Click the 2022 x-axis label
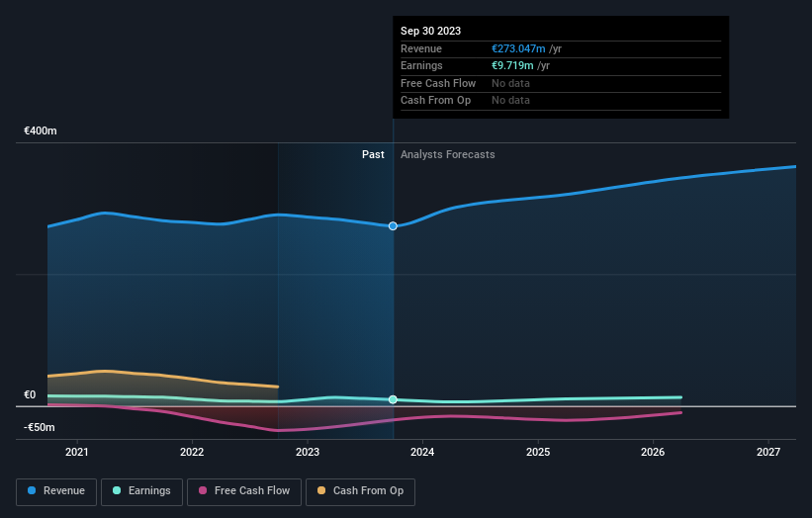 (x=192, y=452)
